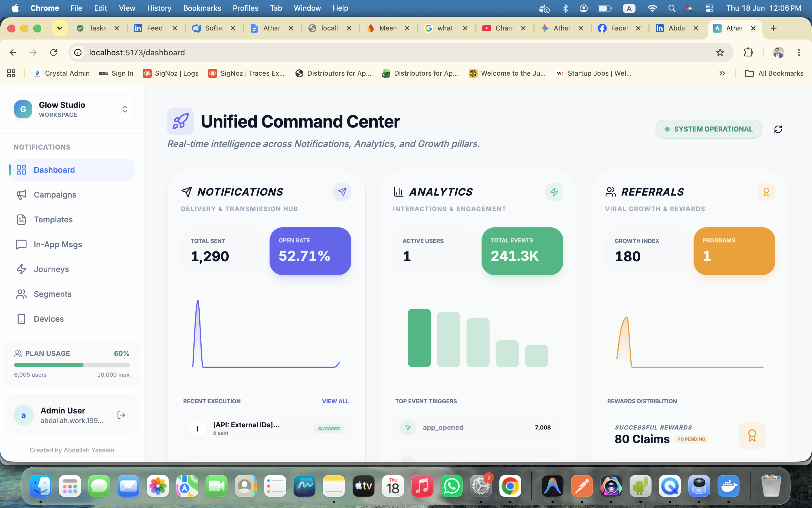Screen dimensions: 812x508
Task: Open the Chrome History menu
Action: click(159, 8)
